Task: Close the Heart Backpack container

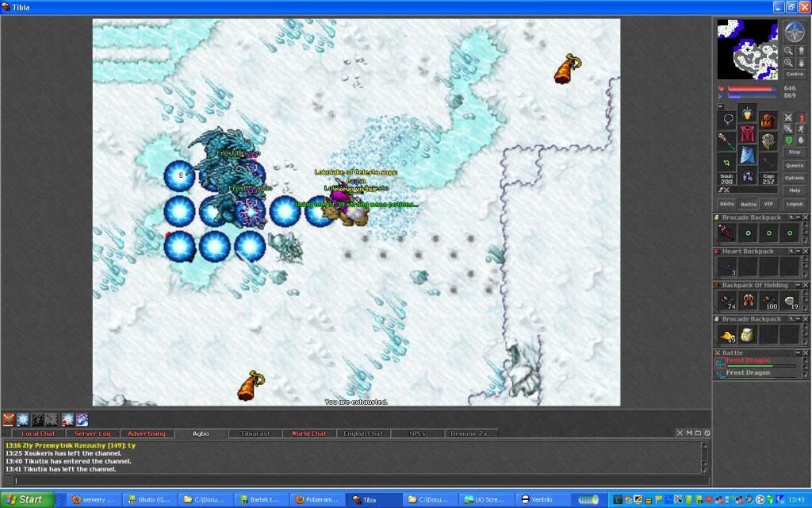Action: [805, 251]
